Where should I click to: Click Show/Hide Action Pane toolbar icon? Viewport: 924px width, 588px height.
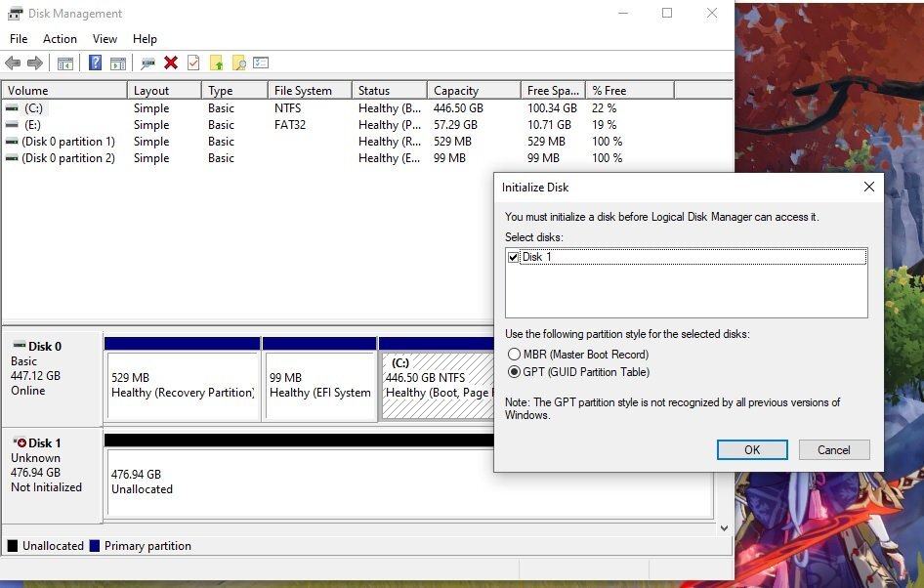pos(118,63)
